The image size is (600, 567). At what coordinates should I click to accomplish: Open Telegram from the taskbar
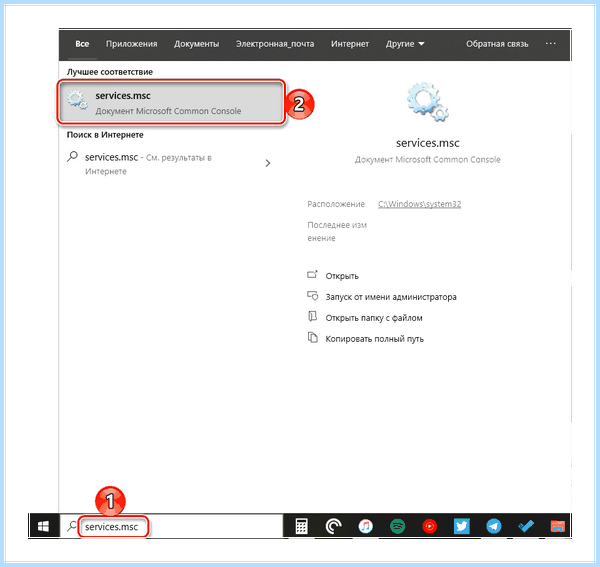tap(494, 526)
